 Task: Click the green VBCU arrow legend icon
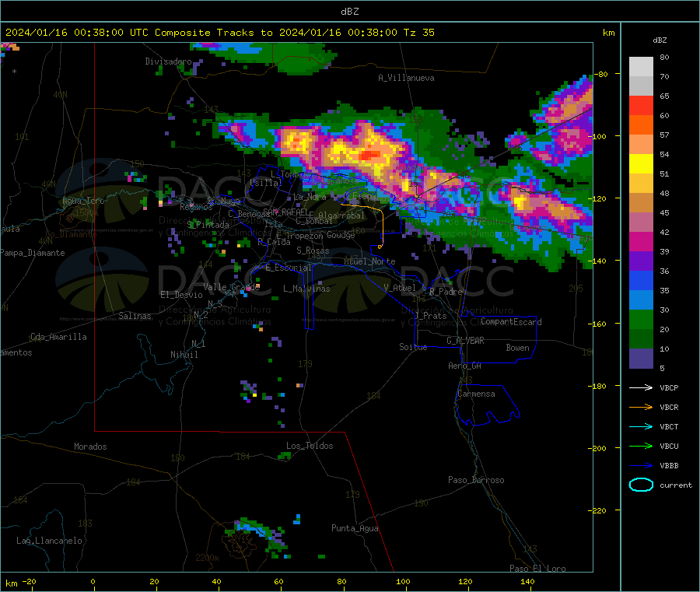641,446
